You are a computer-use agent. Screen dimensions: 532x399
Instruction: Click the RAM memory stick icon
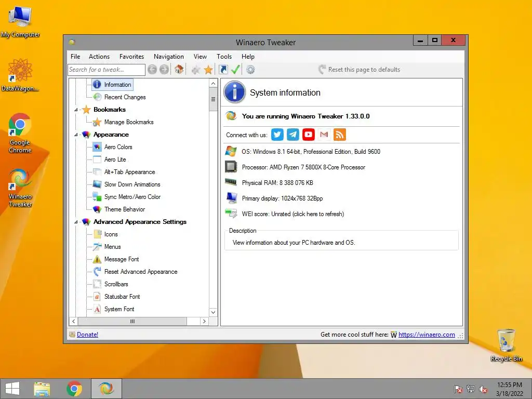pos(231,182)
